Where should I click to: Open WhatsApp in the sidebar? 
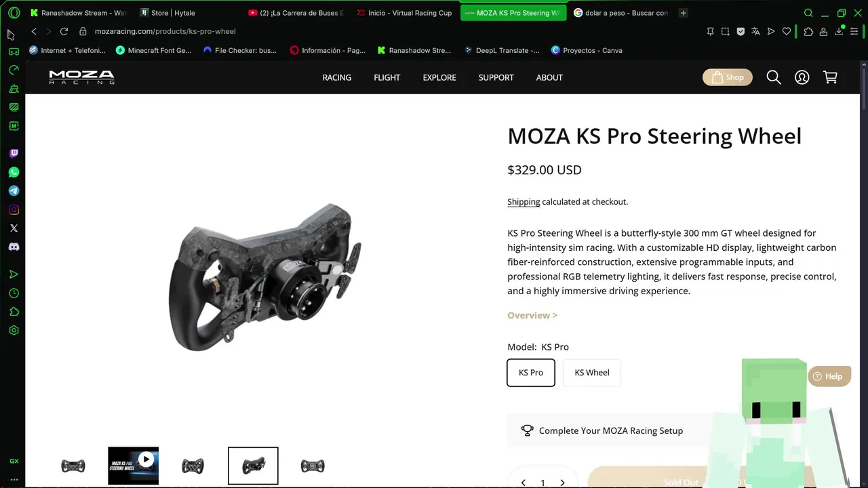click(14, 172)
